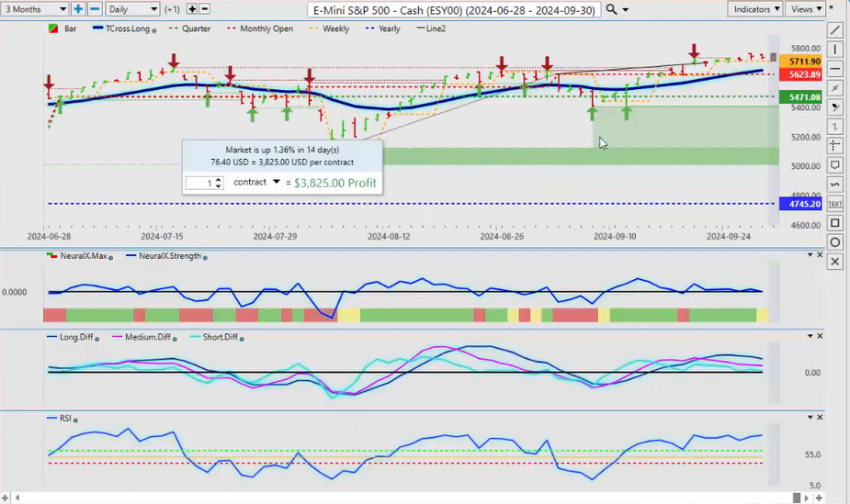The height and width of the screenshot is (504, 850).
Task: Click plus icon at bottom-left corner
Action: (5, 498)
